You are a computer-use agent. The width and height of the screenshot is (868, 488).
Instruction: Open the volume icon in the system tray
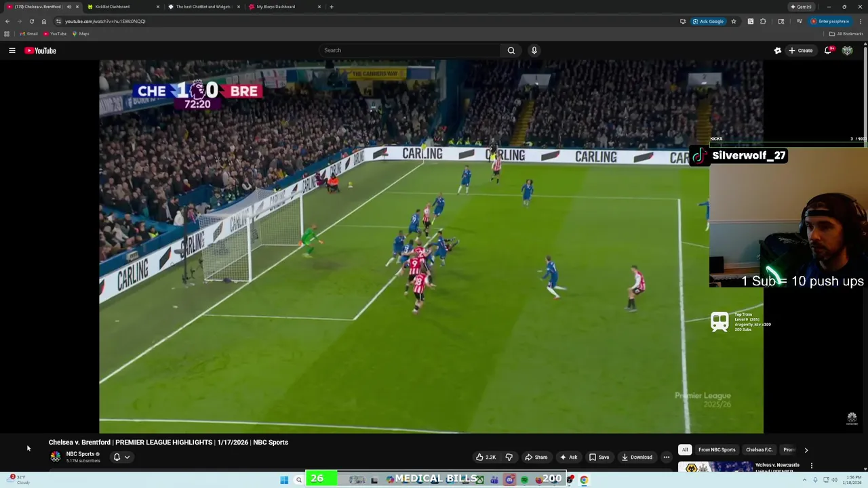(833, 480)
